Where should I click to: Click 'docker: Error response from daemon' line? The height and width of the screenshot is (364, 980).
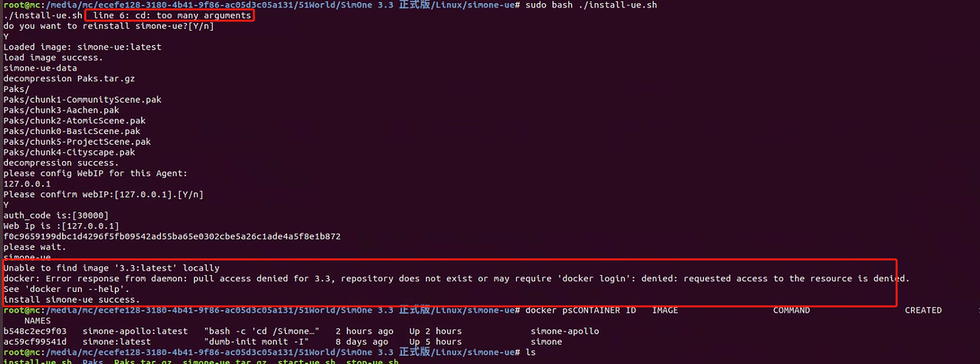[x=456, y=279]
